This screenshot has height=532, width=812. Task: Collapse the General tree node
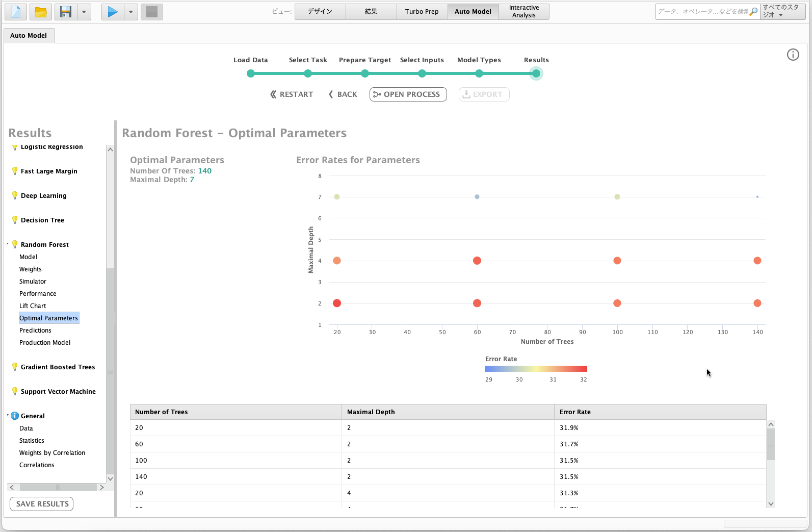click(8, 415)
